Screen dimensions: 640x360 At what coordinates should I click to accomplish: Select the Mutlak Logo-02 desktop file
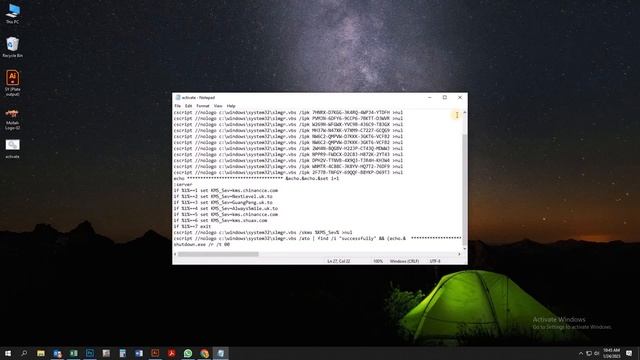(13, 119)
